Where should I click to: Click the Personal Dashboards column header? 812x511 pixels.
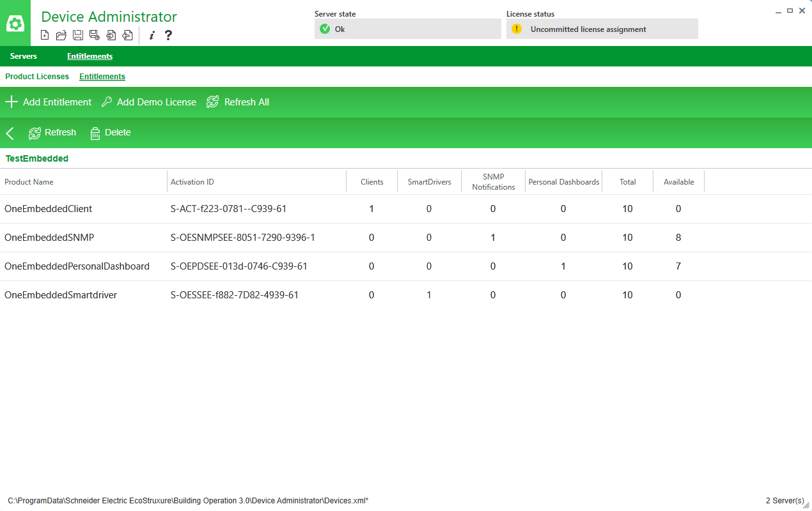click(563, 182)
